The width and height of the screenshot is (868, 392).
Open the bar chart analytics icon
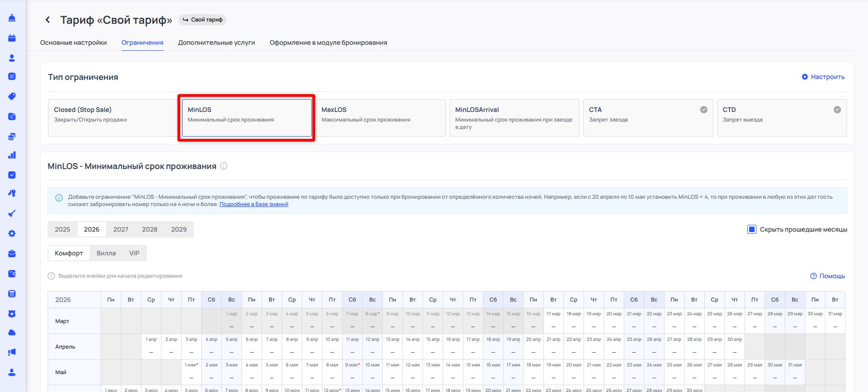pos(12,155)
